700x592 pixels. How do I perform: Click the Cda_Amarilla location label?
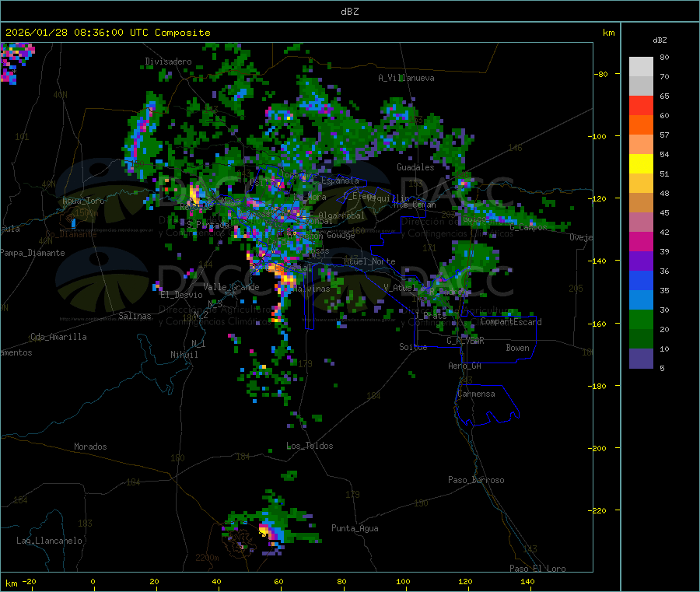(58, 337)
